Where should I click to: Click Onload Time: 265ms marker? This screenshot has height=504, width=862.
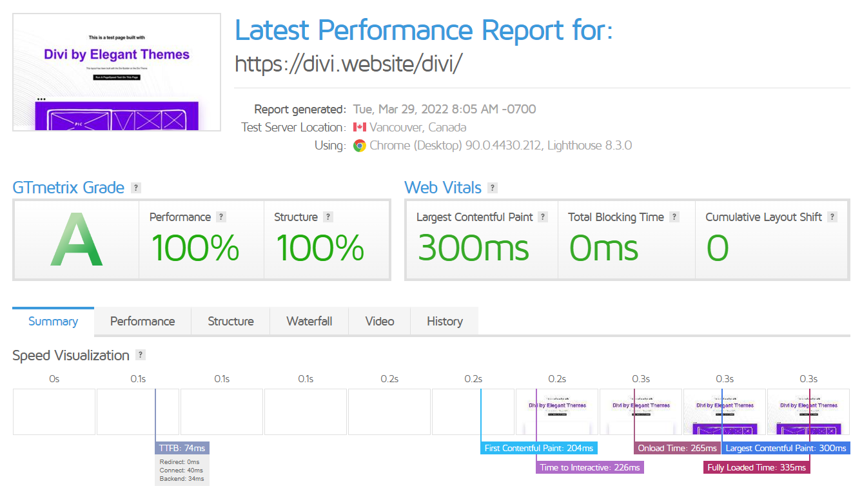coord(677,448)
